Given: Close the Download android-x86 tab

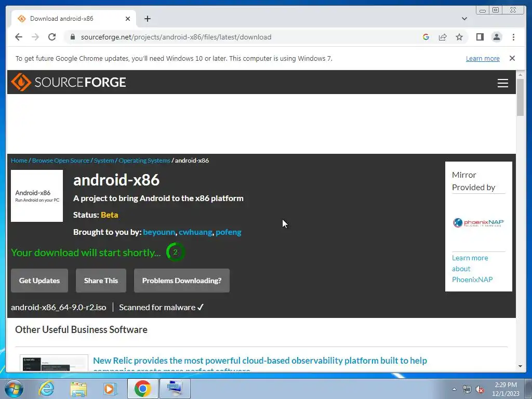Looking at the screenshot, I should click(x=128, y=19).
